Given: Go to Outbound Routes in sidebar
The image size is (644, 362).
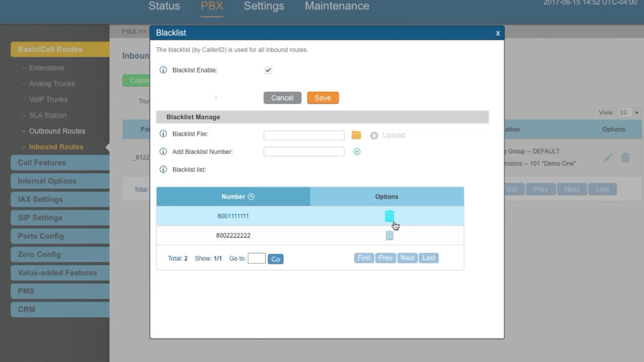Looking at the screenshot, I should 57,131.
